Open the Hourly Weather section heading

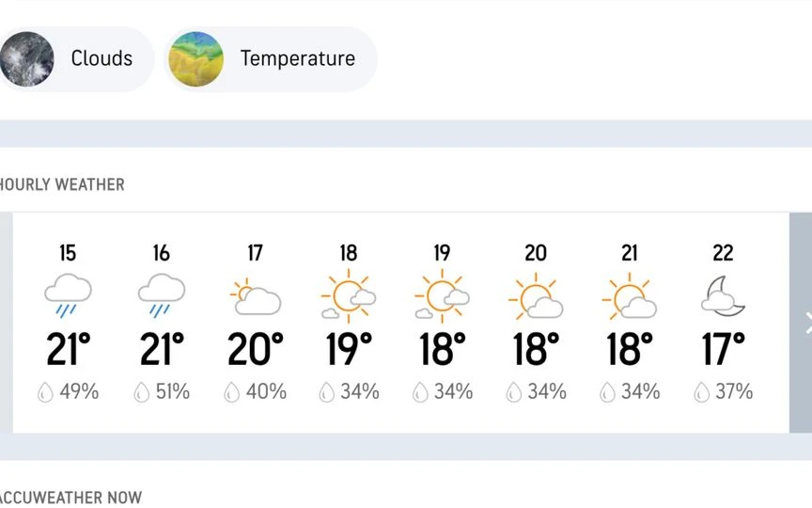(62, 184)
